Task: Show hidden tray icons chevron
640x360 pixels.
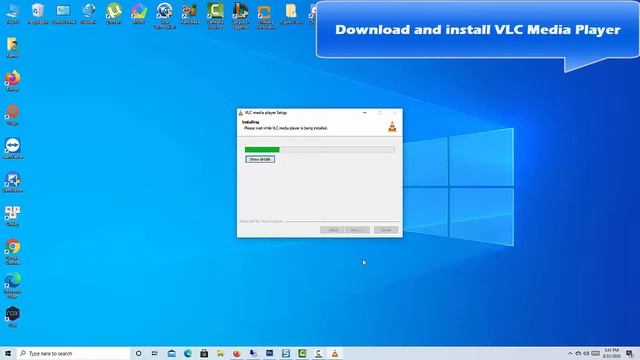Action: pos(570,353)
